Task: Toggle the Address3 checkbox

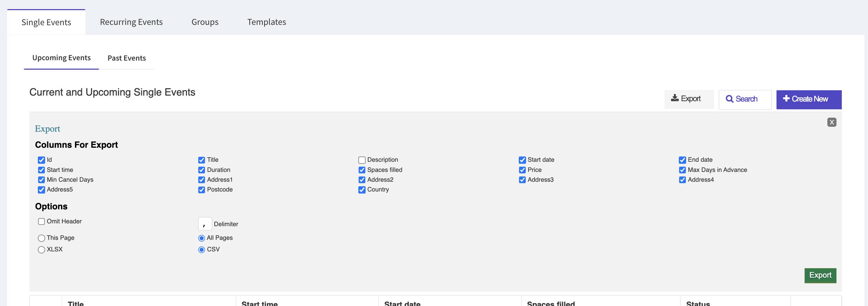Action: coord(522,180)
